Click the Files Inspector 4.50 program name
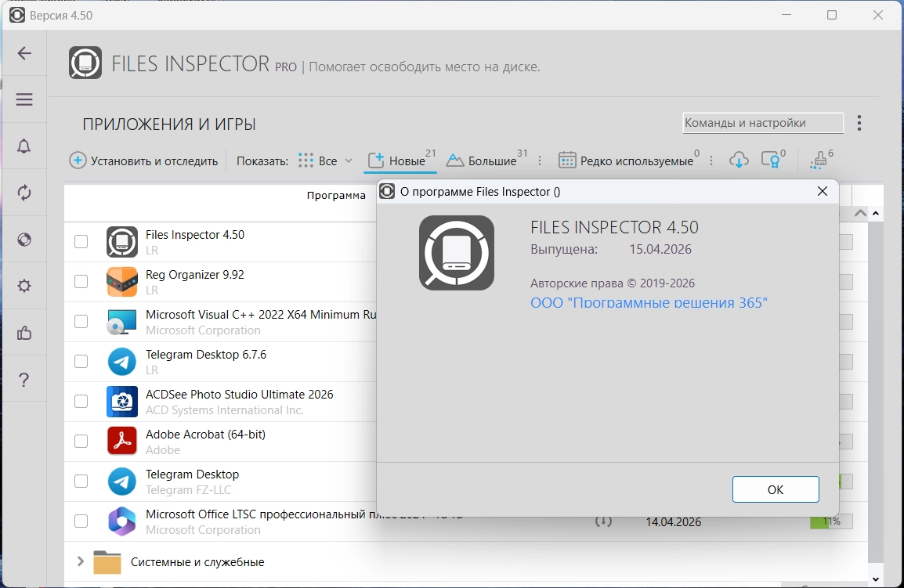This screenshot has height=588, width=904. (195, 235)
